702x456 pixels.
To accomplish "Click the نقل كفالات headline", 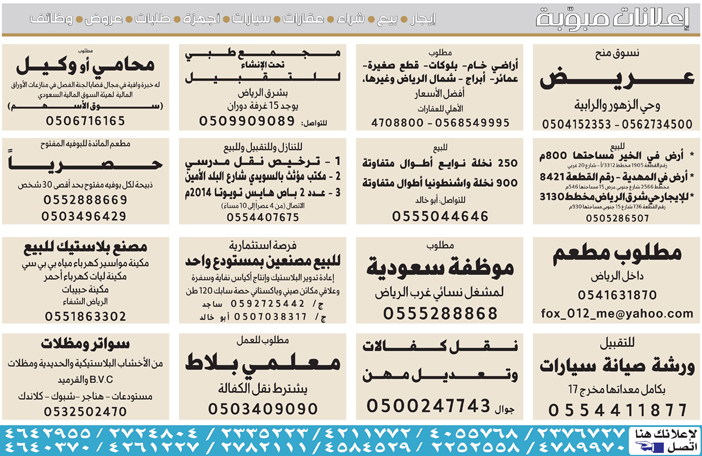I will pyautogui.click(x=440, y=346).
